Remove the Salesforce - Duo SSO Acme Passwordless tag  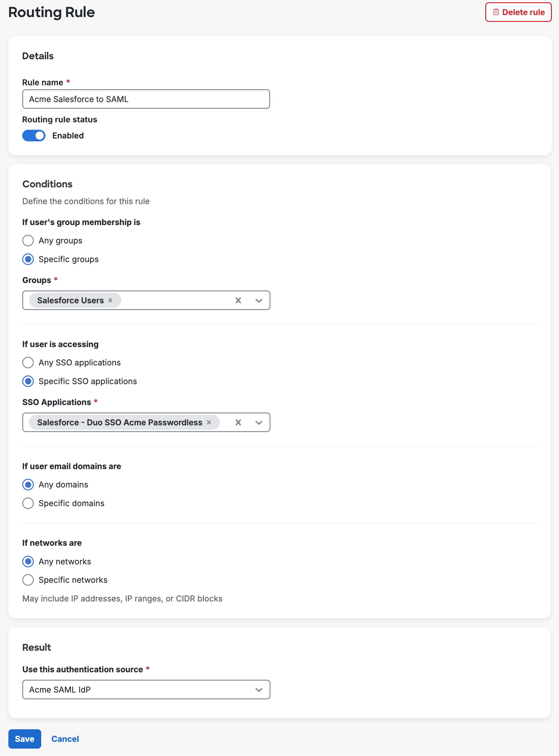209,422
